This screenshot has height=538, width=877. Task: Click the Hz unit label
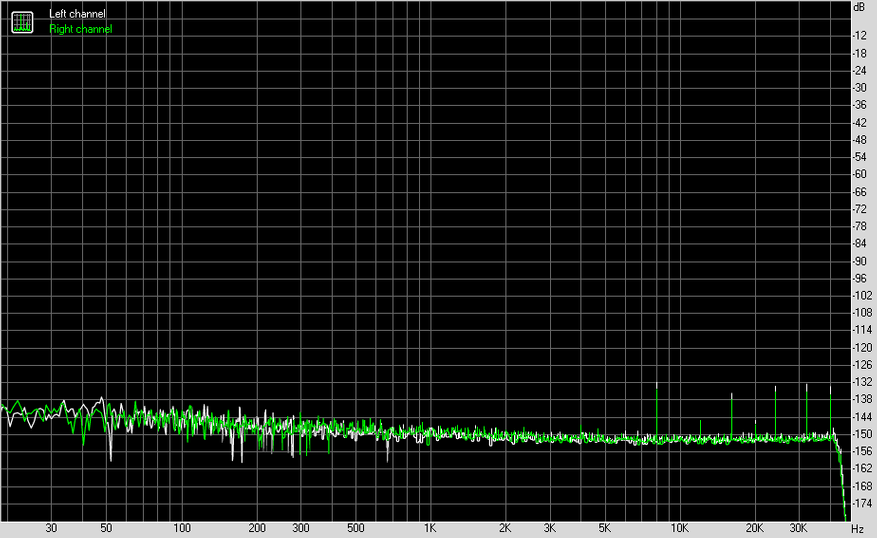(x=857, y=528)
